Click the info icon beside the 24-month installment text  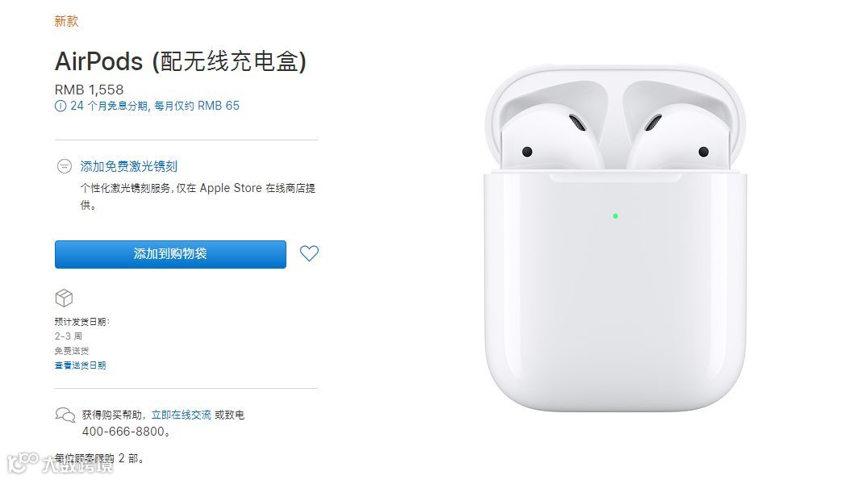click(60, 106)
